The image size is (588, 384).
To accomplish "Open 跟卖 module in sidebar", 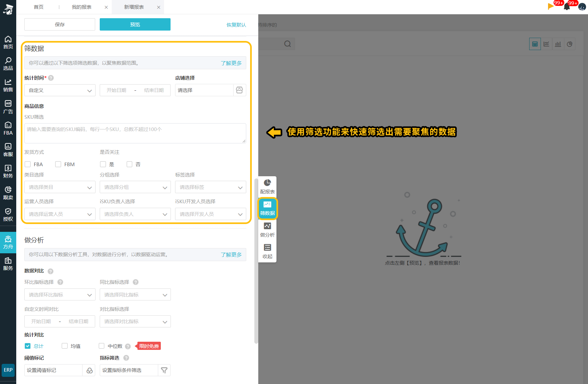I will coord(8,193).
